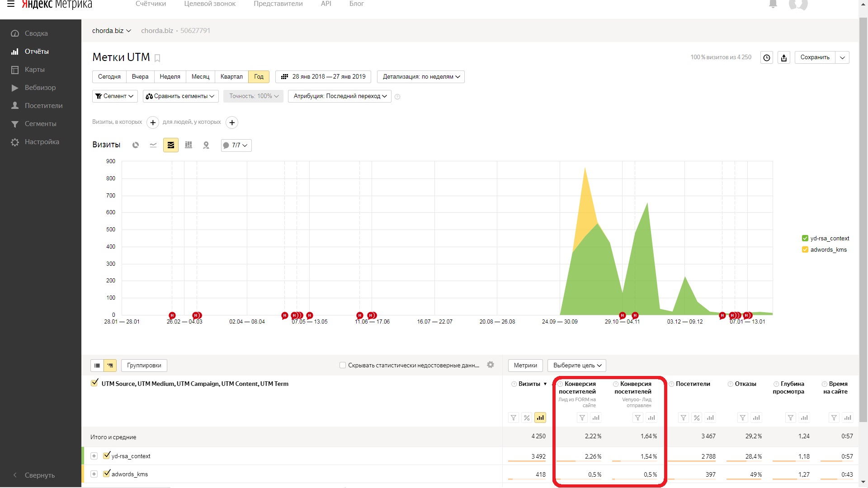The height and width of the screenshot is (488, 868).
Task: Open table settings gear icon
Action: point(491,365)
